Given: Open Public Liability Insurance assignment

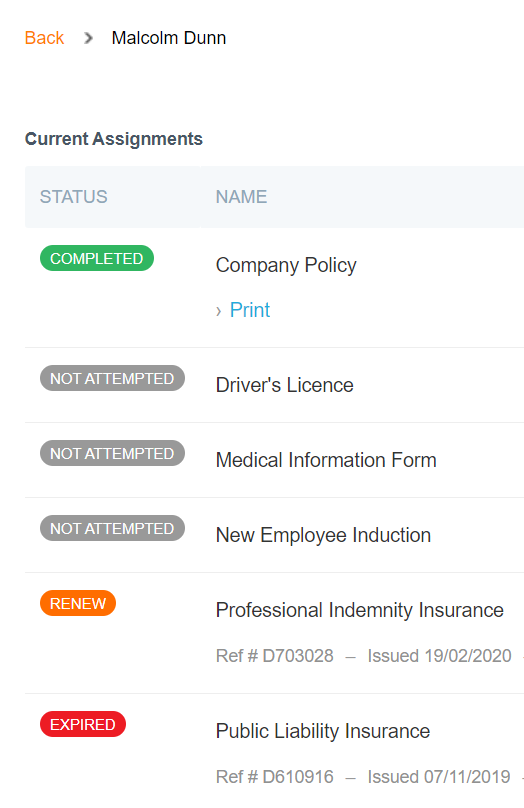Looking at the screenshot, I should [323, 731].
